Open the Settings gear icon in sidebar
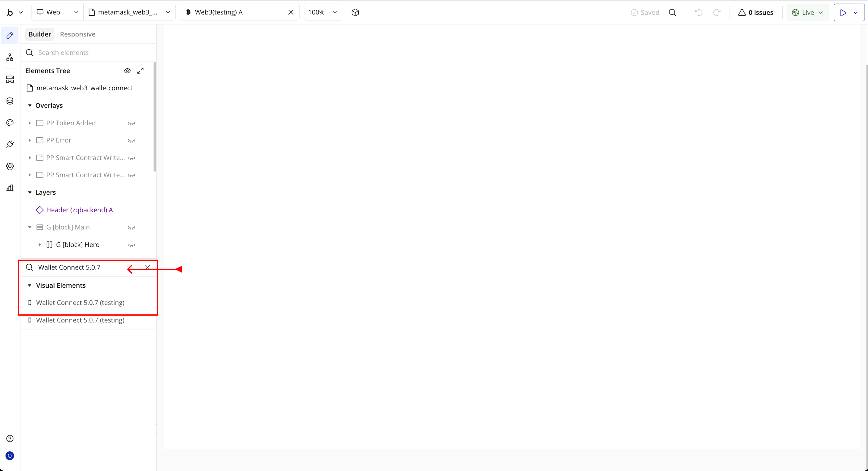The image size is (868, 471). pyautogui.click(x=10, y=166)
